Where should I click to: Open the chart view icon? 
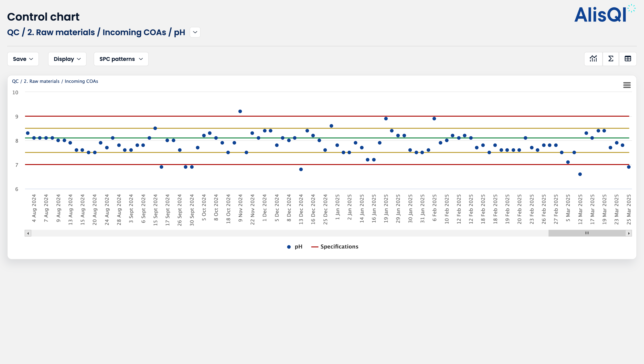click(x=593, y=59)
